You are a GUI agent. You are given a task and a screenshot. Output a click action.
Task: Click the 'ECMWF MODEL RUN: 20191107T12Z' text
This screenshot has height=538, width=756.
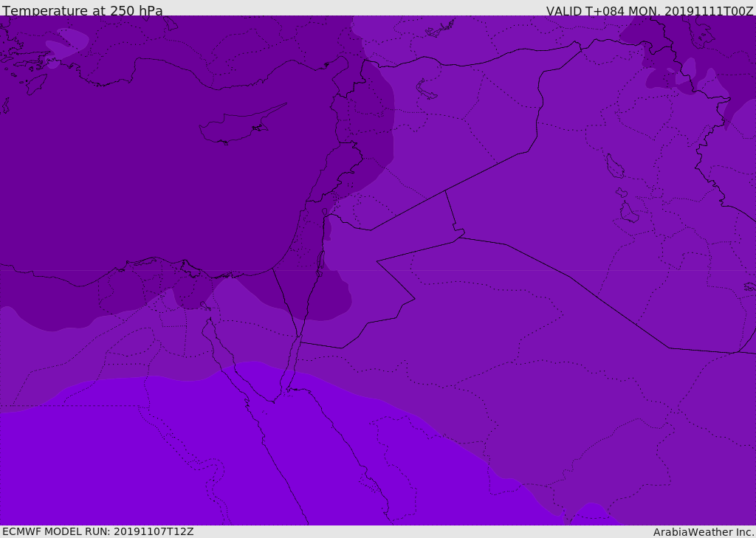[98, 531]
